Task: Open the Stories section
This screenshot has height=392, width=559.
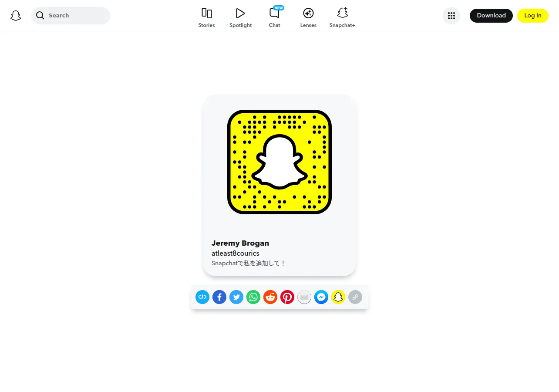Action: click(206, 18)
